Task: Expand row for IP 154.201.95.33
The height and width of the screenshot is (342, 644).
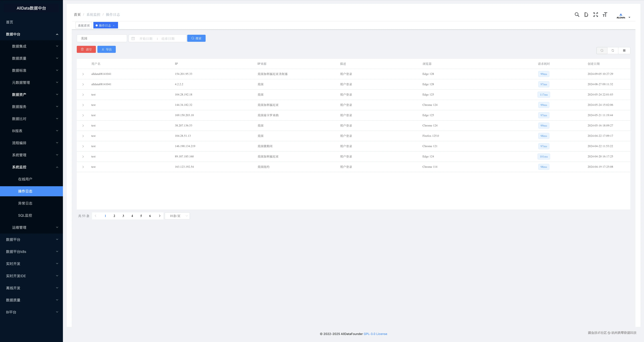Action: pos(83,74)
